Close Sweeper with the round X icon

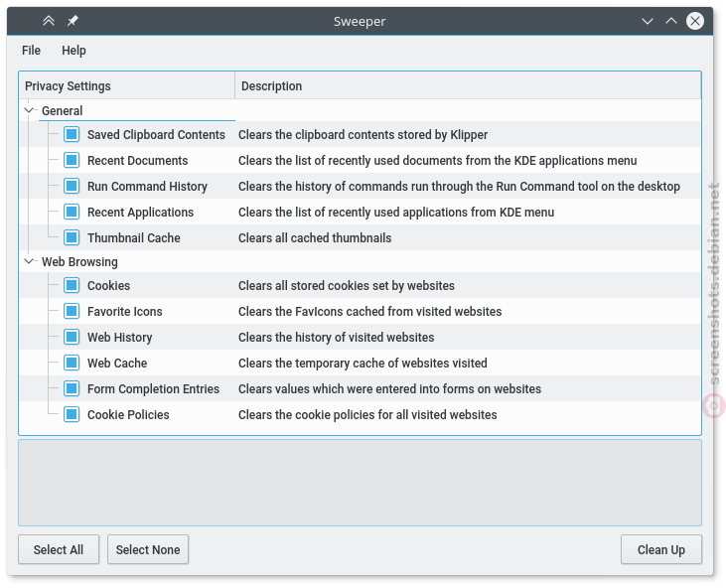[695, 21]
